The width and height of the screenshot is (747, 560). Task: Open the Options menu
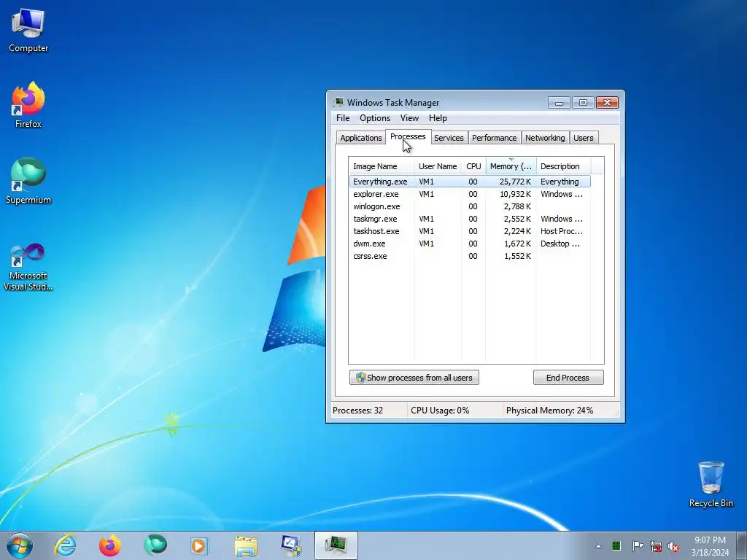[x=375, y=118]
